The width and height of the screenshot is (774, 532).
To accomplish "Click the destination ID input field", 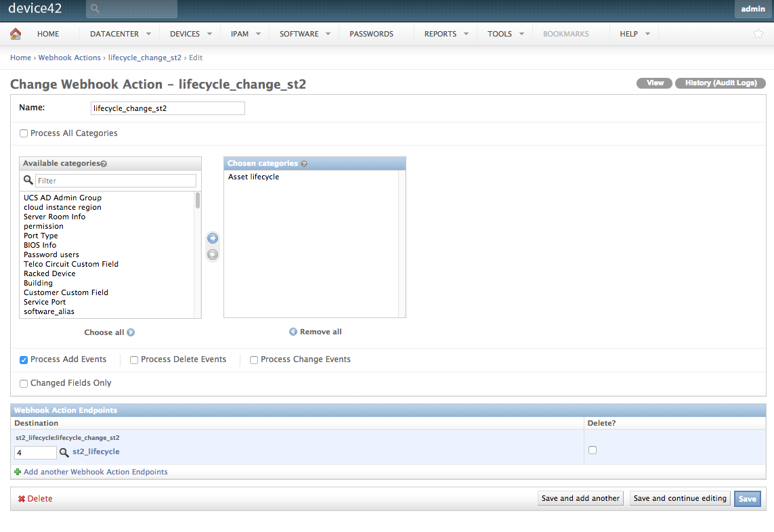I will point(35,453).
